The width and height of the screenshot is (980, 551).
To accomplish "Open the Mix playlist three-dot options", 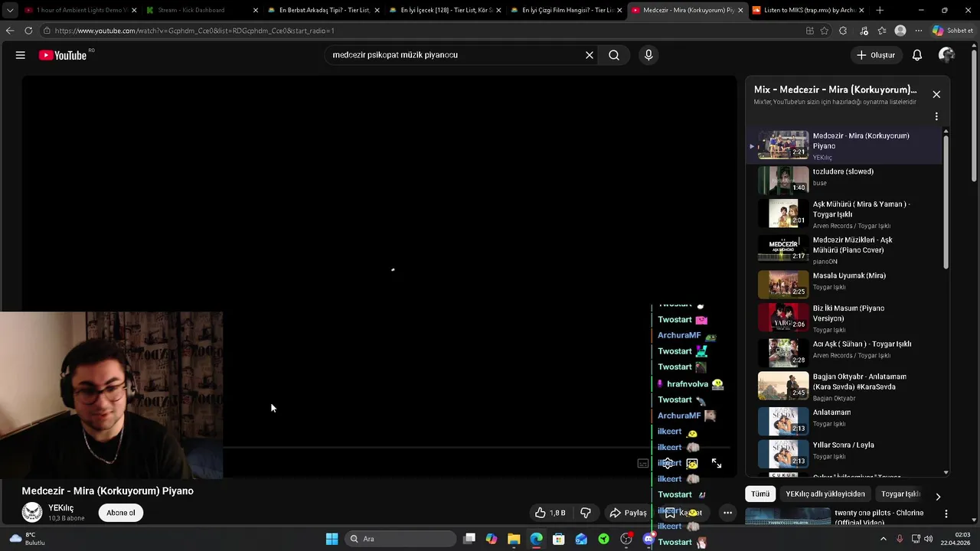I will point(936,117).
